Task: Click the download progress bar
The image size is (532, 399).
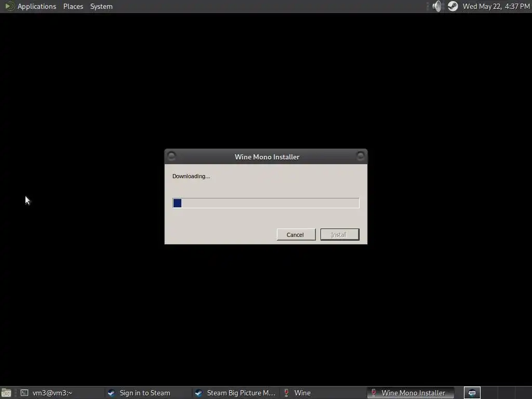Action: tap(265, 203)
